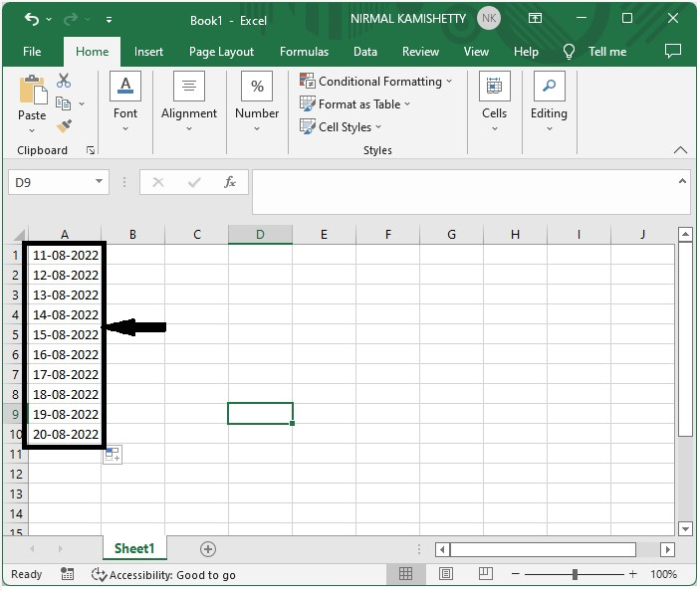Click cell with 15-08-2022
Image resolution: width=700 pixels, height=591 pixels.
click(65, 335)
